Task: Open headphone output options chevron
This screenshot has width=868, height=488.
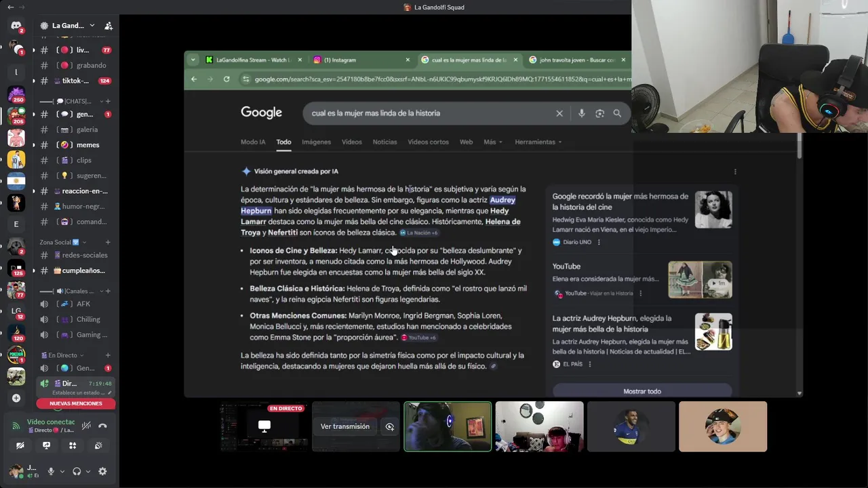Action: click(x=87, y=472)
